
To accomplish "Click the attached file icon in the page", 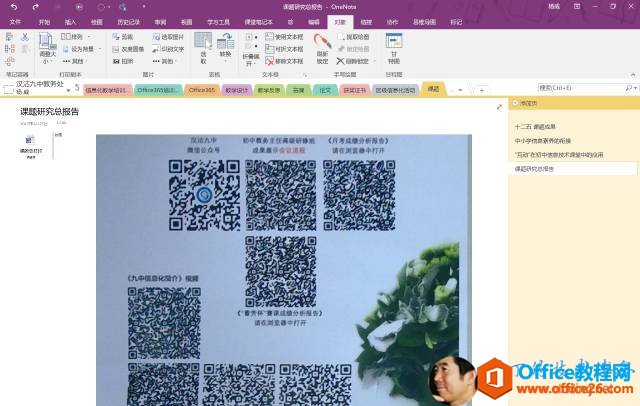I will pyautogui.click(x=30, y=142).
